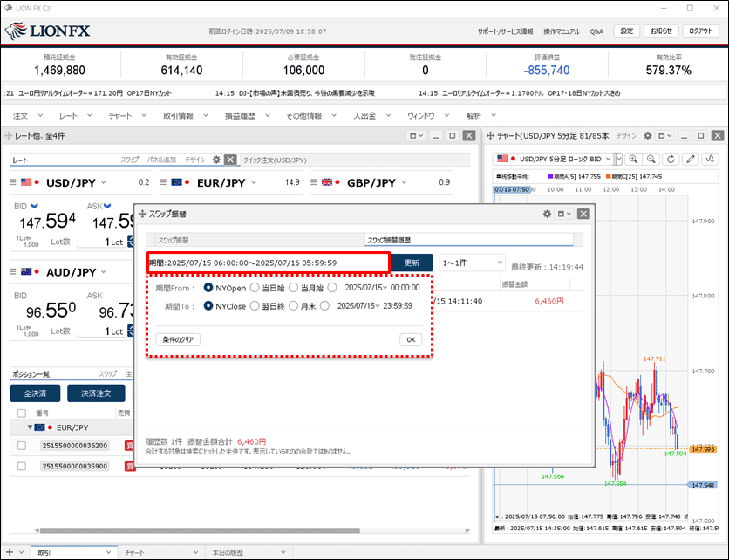This screenshot has width=729, height=560.
Task: Click the move handle of the チャート panel
Action: click(x=490, y=136)
